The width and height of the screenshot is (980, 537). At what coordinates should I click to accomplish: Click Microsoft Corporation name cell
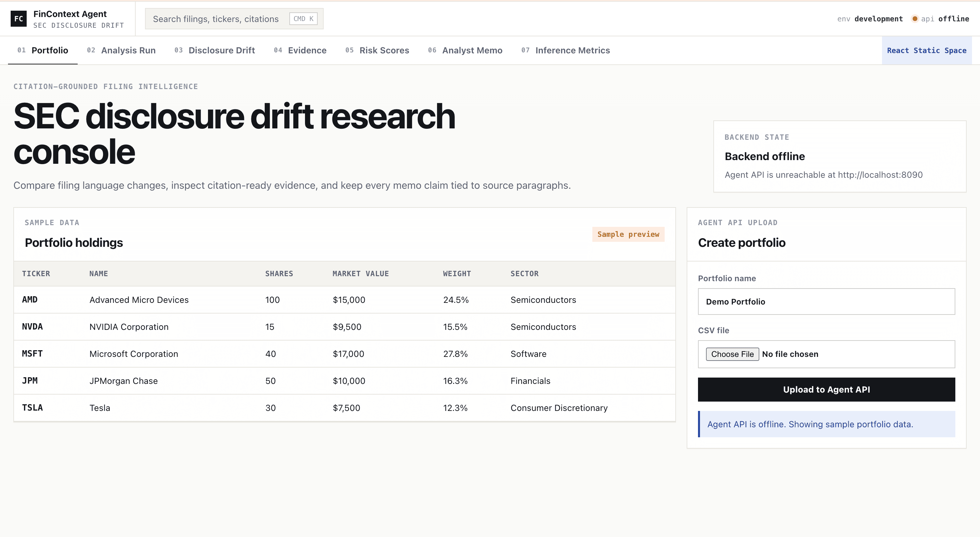click(134, 354)
